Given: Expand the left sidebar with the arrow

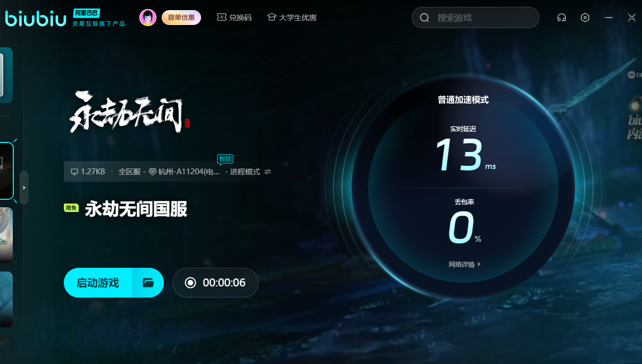Looking at the screenshot, I should 24,188.
